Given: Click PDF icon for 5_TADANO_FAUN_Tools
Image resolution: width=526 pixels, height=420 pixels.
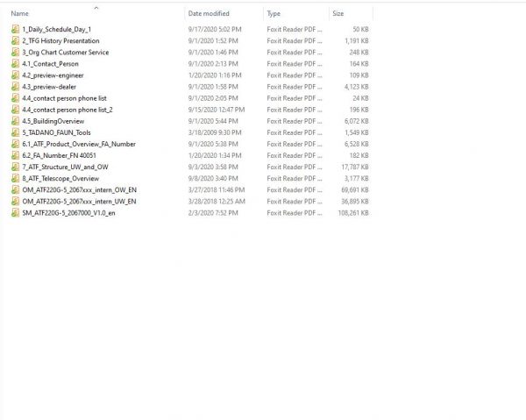Looking at the screenshot, I should (x=15, y=132).
